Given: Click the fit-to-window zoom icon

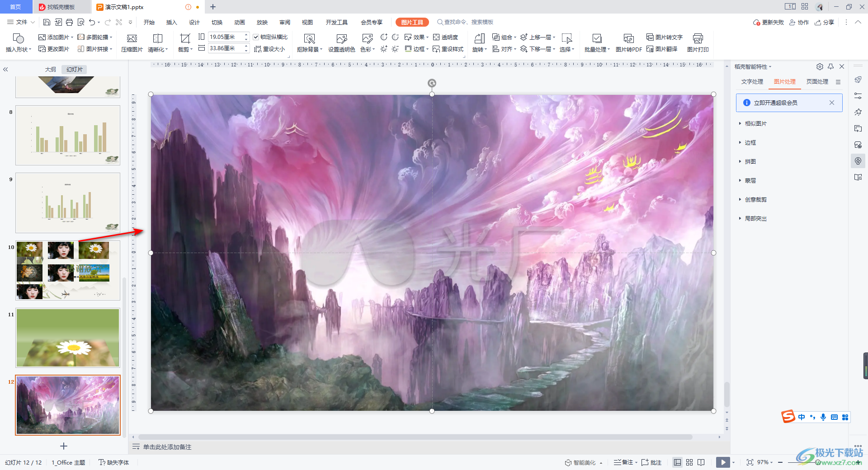Looking at the screenshot, I should (x=750, y=462).
